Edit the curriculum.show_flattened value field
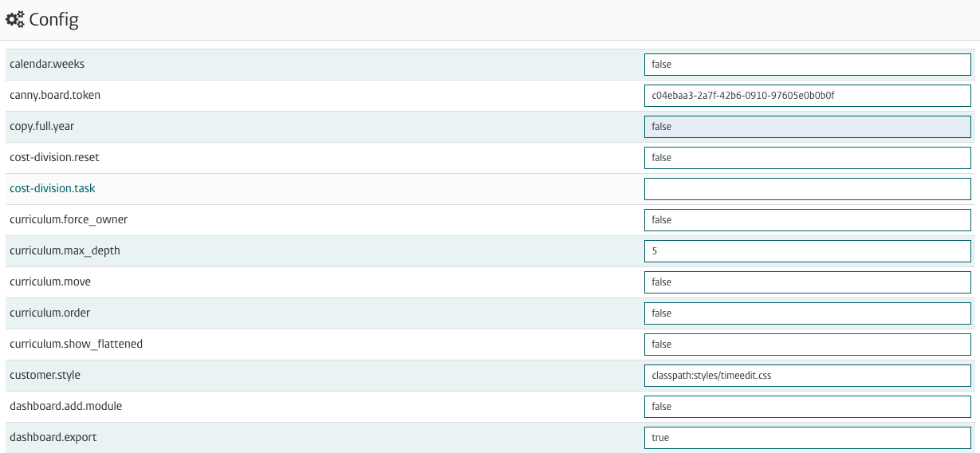The height and width of the screenshot is (453, 980). 807,345
